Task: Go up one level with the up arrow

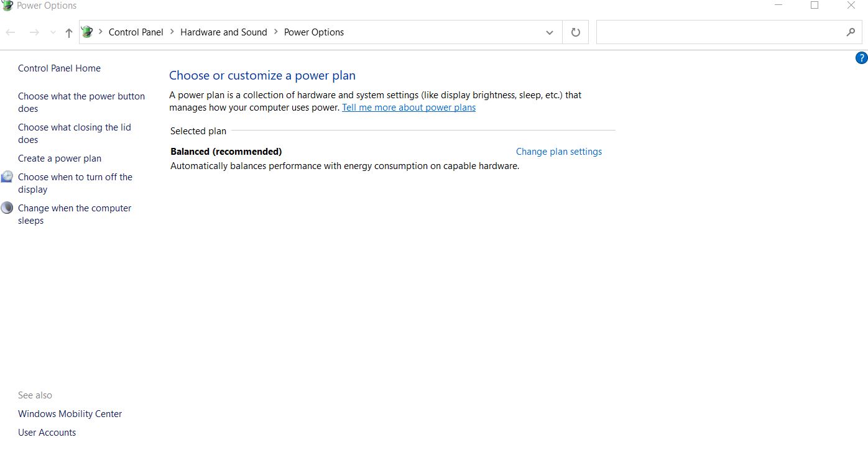Action: pos(69,32)
